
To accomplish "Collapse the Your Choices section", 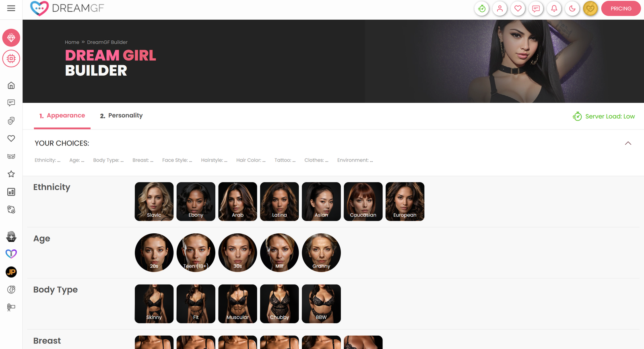I will click(x=628, y=143).
